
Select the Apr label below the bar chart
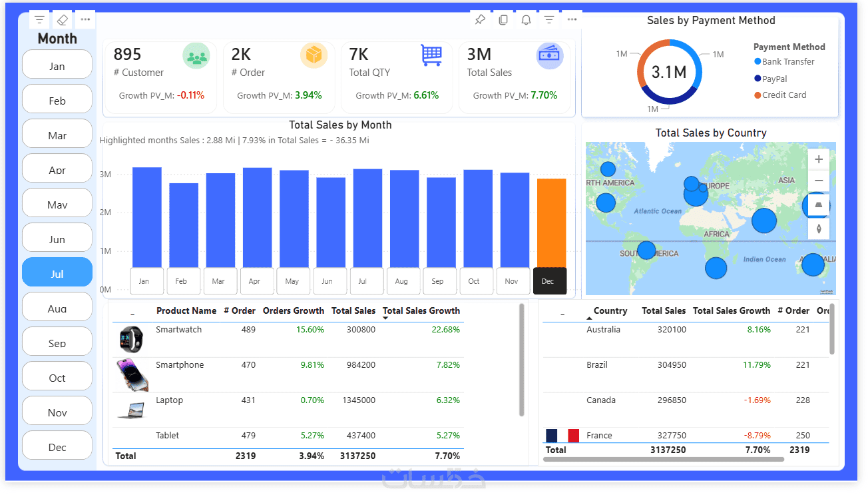[x=254, y=281]
